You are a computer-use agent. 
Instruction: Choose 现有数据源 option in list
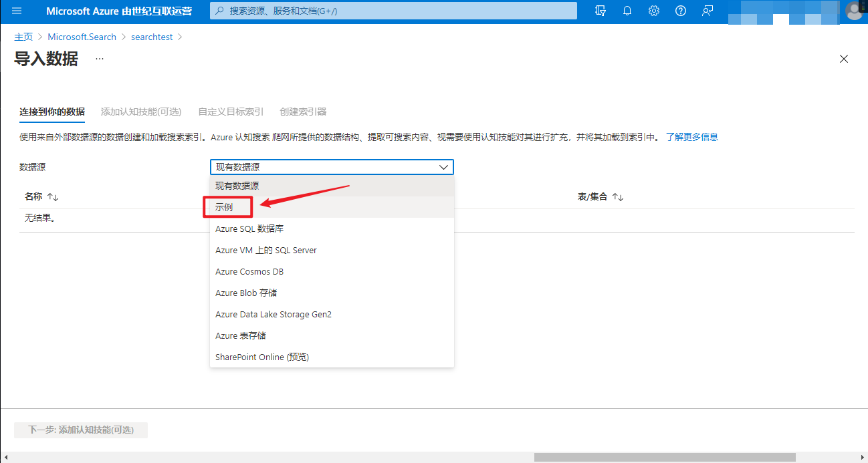pos(332,186)
